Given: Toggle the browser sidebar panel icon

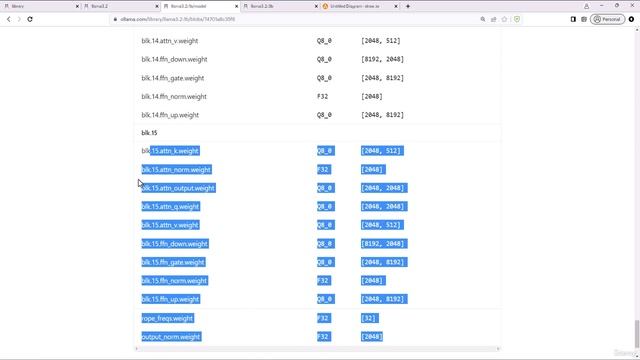Looking at the screenshot, I should pos(573,19).
